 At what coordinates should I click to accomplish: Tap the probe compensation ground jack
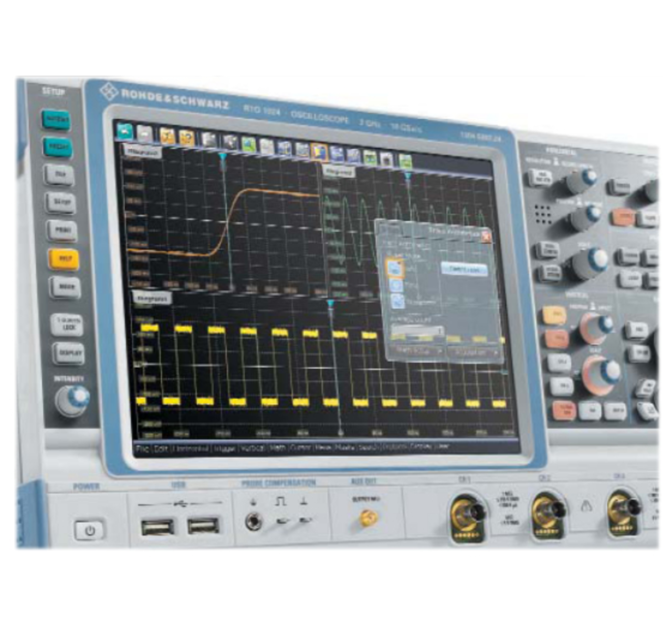coord(254,522)
